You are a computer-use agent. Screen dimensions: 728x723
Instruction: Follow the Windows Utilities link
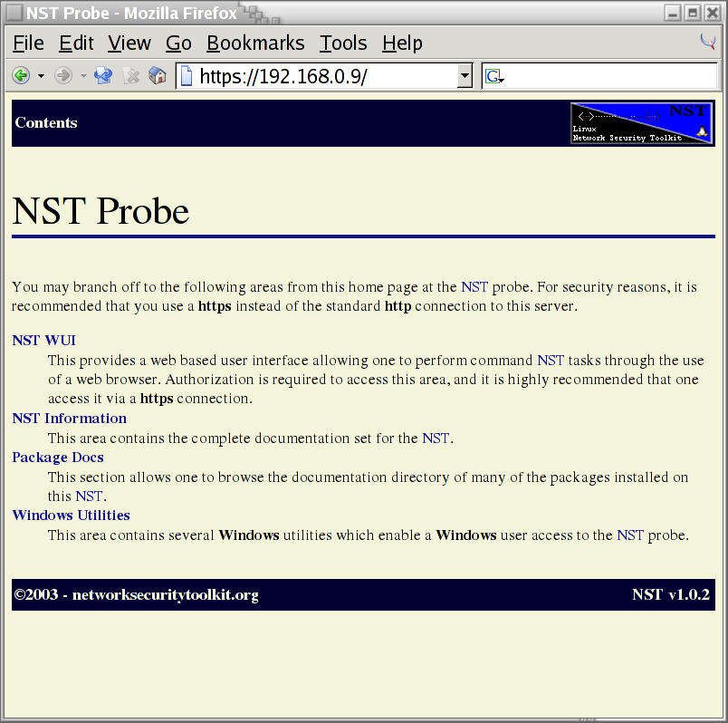[x=71, y=515]
